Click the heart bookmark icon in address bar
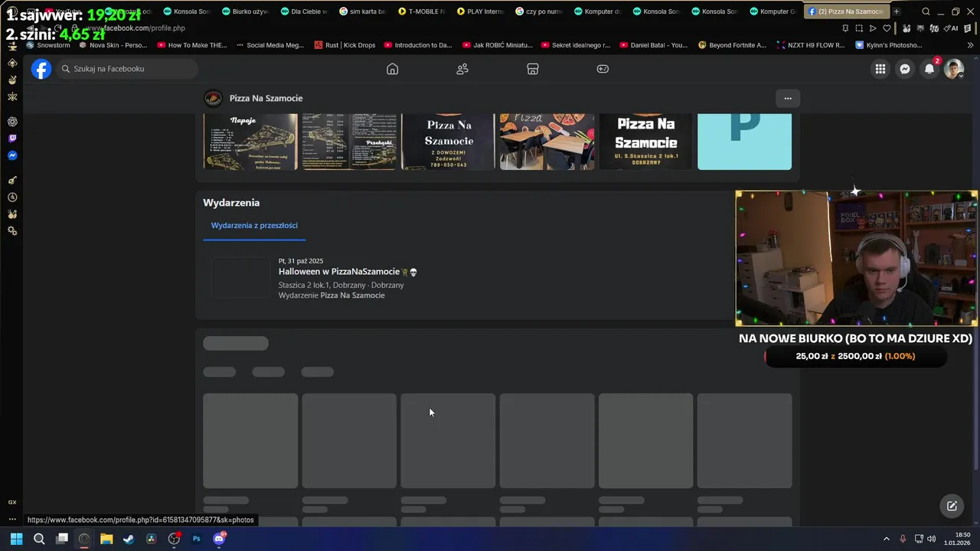 point(887,28)
